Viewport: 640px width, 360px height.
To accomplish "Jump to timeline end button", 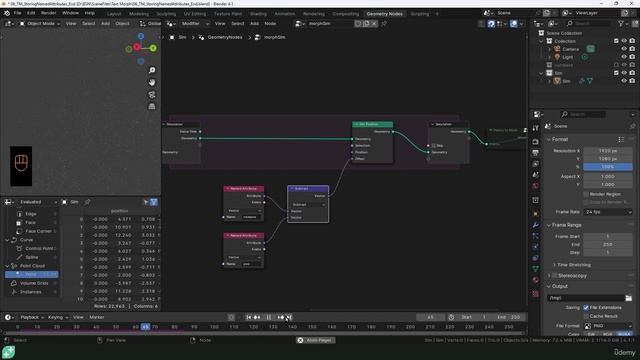I will point(289,317).
